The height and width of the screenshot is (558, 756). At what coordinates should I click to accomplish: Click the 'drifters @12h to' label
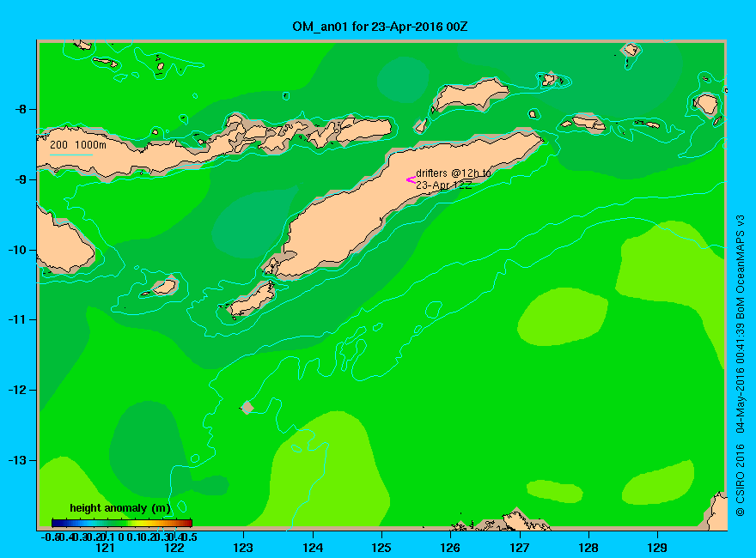pyautogui.click(x=454, y=173)
